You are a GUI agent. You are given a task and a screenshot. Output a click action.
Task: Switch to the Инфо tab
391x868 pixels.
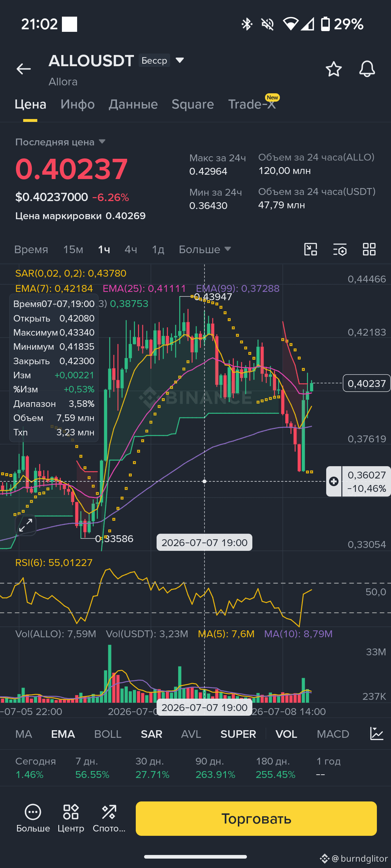pyautogui.click(x=77, y=104)
